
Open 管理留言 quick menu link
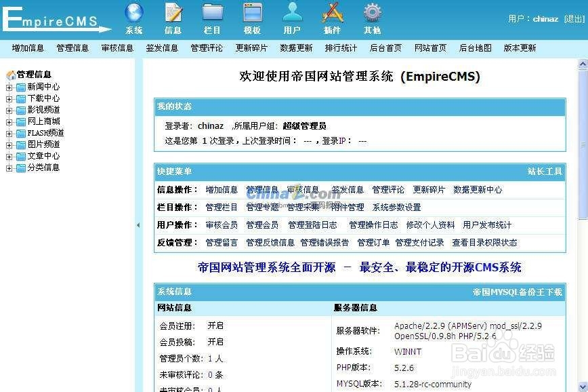pyautogui.click(x=222, y=243)
